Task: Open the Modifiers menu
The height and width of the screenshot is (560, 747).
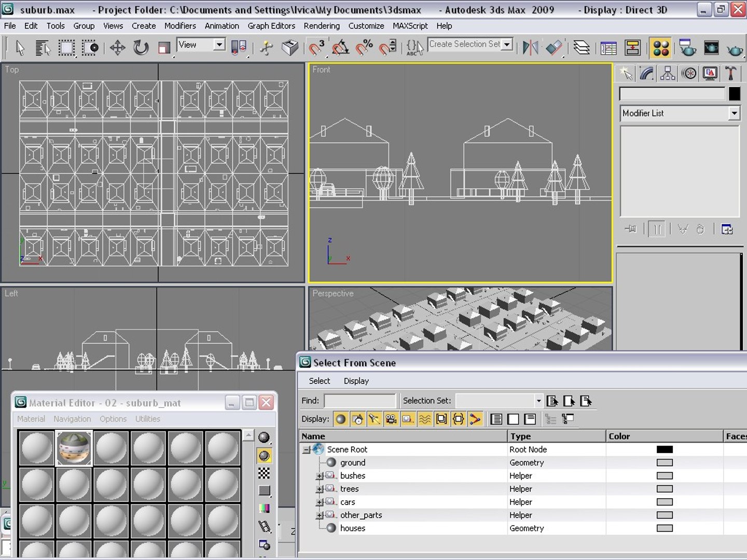Action: [x=180, y=26]
